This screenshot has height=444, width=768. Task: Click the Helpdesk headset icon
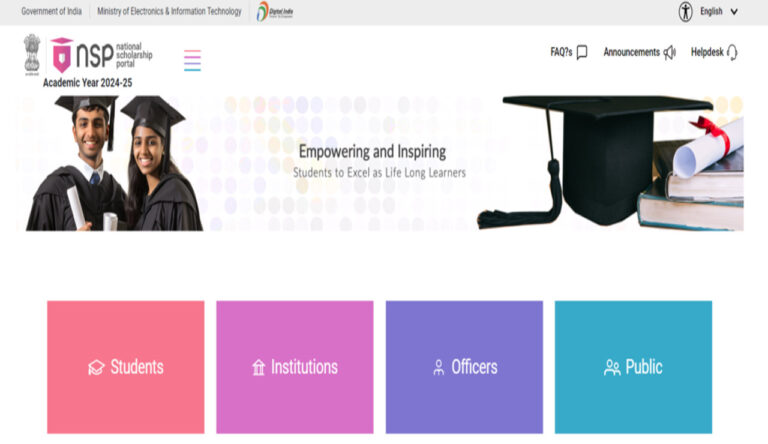(732, 52)
